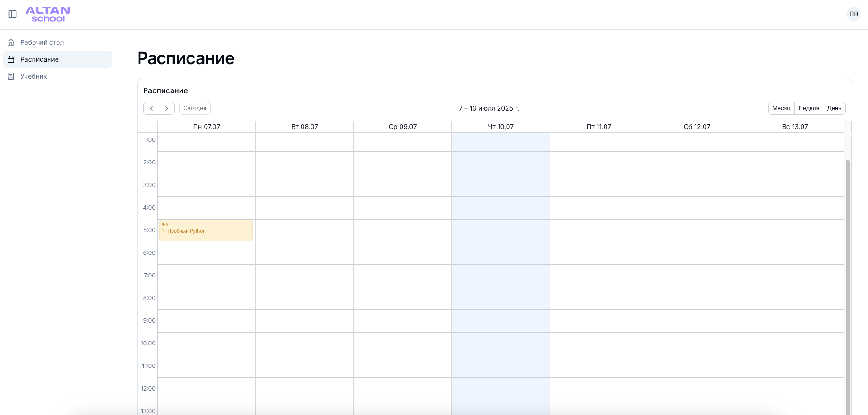Screen dimensions: 868x415
Task: Go to previous week with left chevron
Action: [x=151, y=108]
